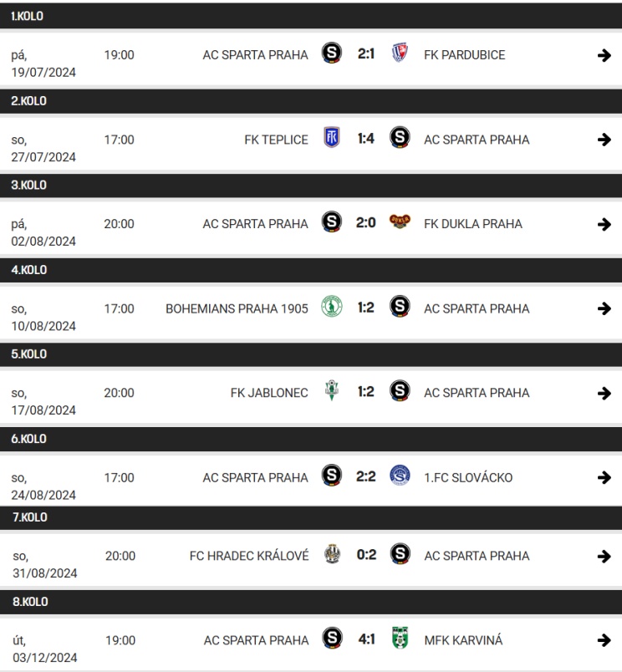This screenshot has height=672, width=622.
Task: Open match details arrow for Pardubice game
Action: [x=604, y=55]
